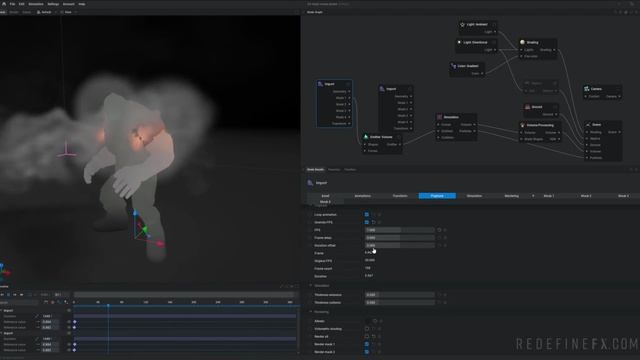Toggle the Render mask 2 checkbox
Image resolution: width=640 pixels, height=360 pixels.
pyautogui.click(x=367, y=352)
